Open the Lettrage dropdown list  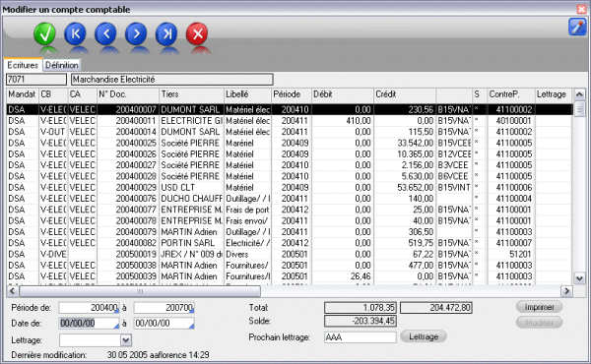(126, 340)
